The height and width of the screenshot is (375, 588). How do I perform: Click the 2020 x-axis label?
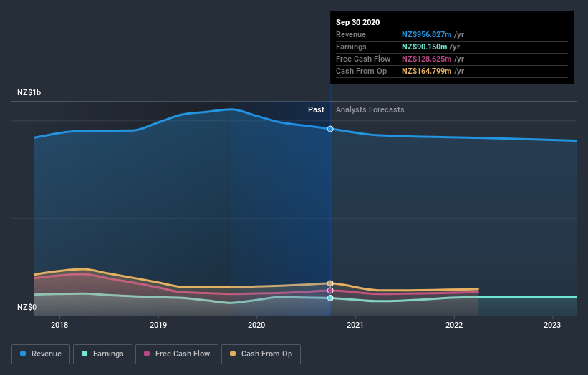(256, 325)
